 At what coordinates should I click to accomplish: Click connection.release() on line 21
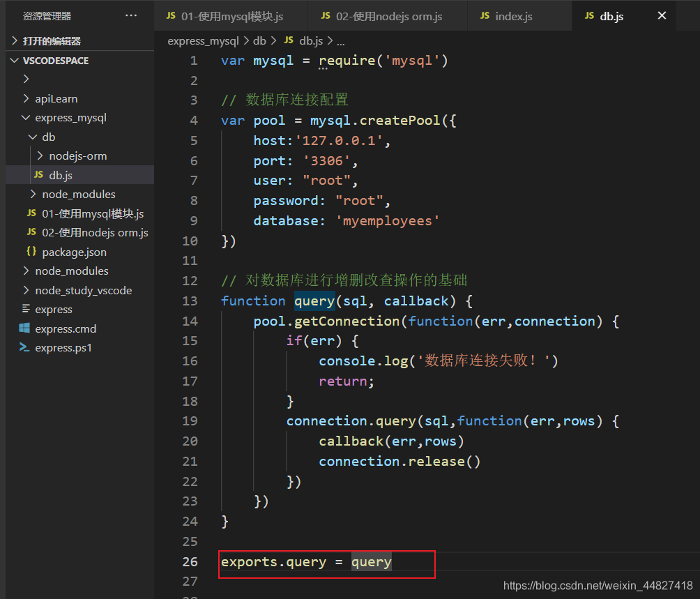400,462
